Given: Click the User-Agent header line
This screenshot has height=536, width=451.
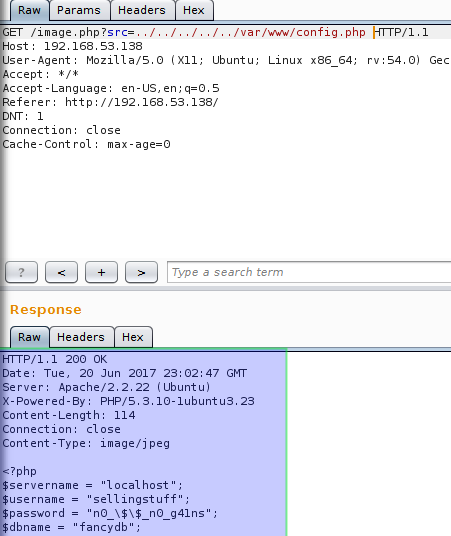Looking at the screenshot, I should pos(226,60).
